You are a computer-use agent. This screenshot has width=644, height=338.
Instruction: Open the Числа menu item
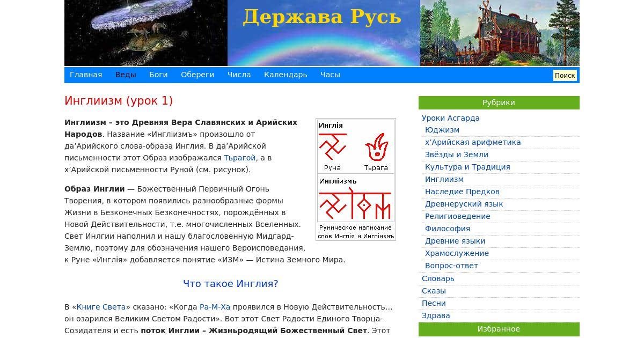point(239,75)
